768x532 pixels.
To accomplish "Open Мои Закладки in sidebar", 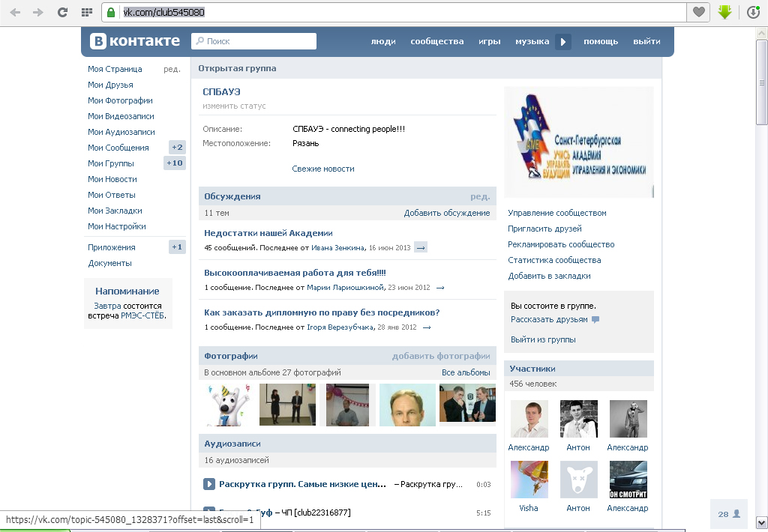I will pyautogui.click(x=115, y=211).
